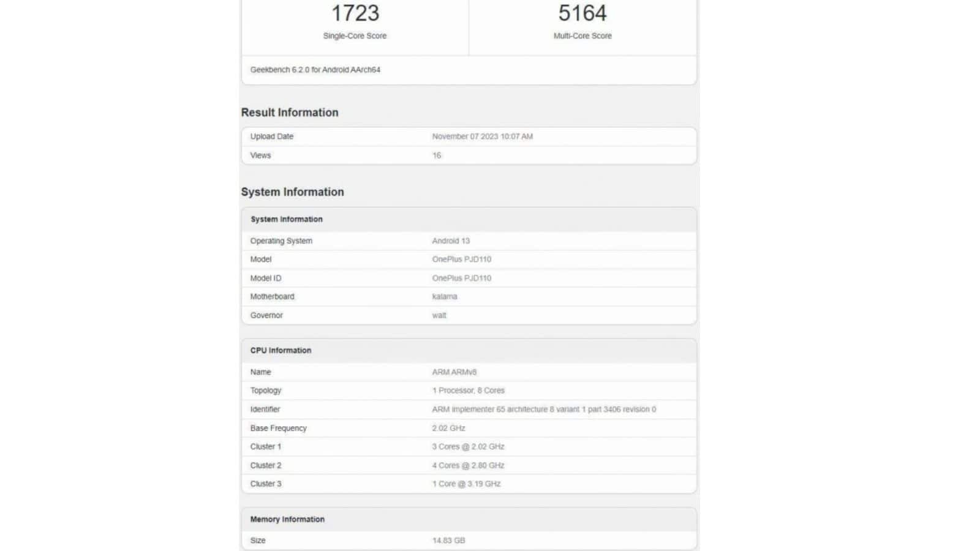Click the Views label
Image resolution: width=980 pixels, height=551 pixels.
[x=260, y=156]
